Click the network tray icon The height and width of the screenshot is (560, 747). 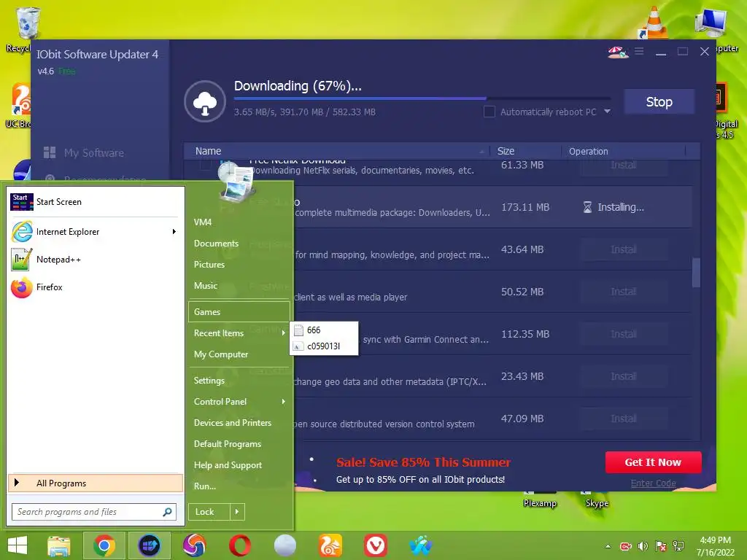(x=678, y=546)
